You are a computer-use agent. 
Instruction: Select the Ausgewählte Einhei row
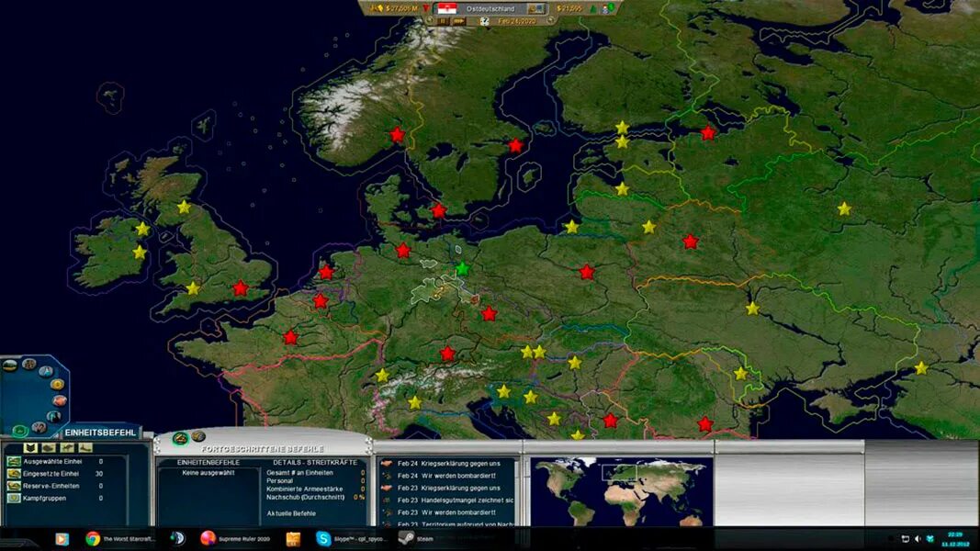(62, 462)
